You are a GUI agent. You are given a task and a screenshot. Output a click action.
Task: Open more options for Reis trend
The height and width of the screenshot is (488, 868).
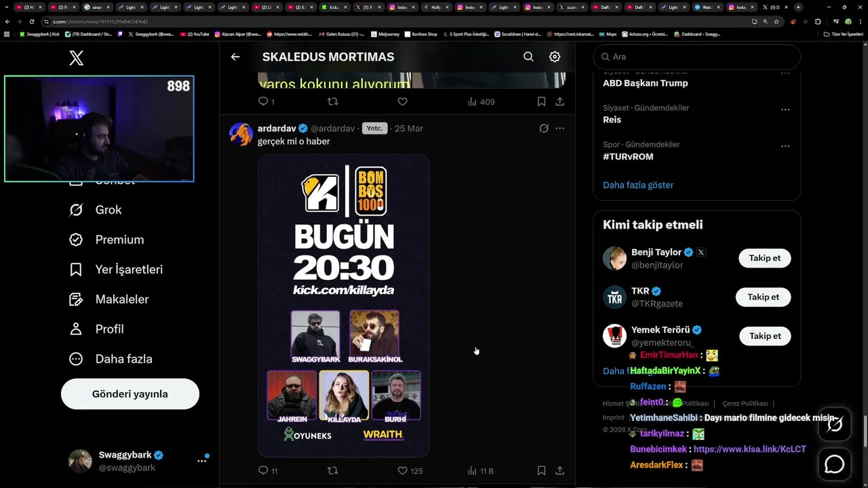tap(785, 110)
